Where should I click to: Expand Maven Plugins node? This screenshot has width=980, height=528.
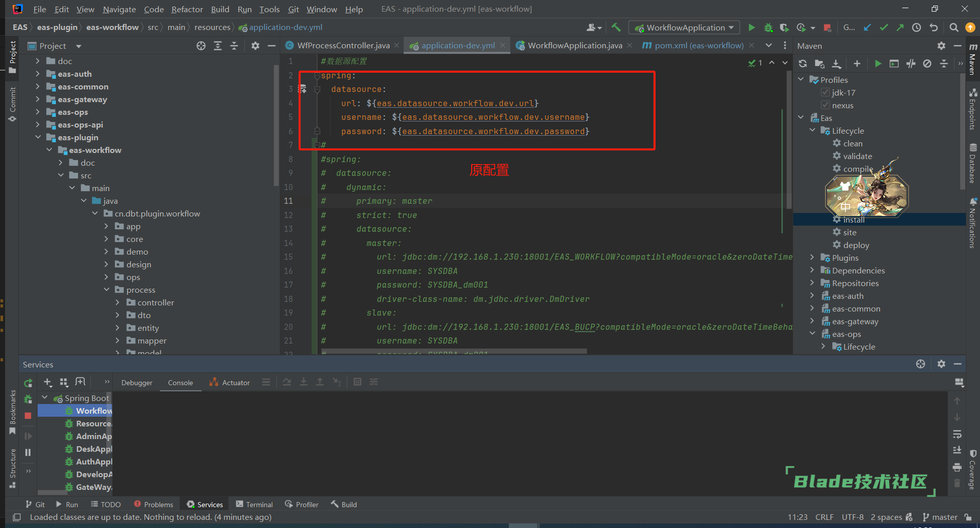(x=812, y=258)
